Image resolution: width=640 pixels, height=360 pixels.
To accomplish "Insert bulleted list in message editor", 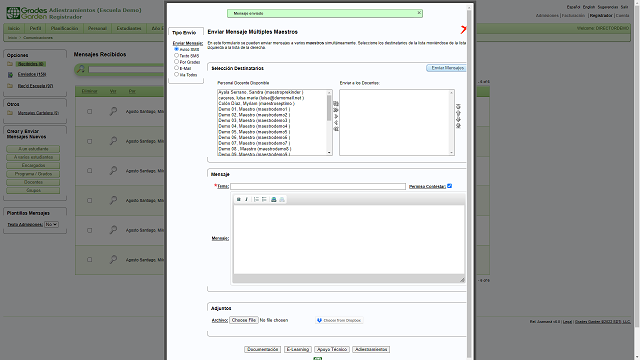I will coord(264,199).
